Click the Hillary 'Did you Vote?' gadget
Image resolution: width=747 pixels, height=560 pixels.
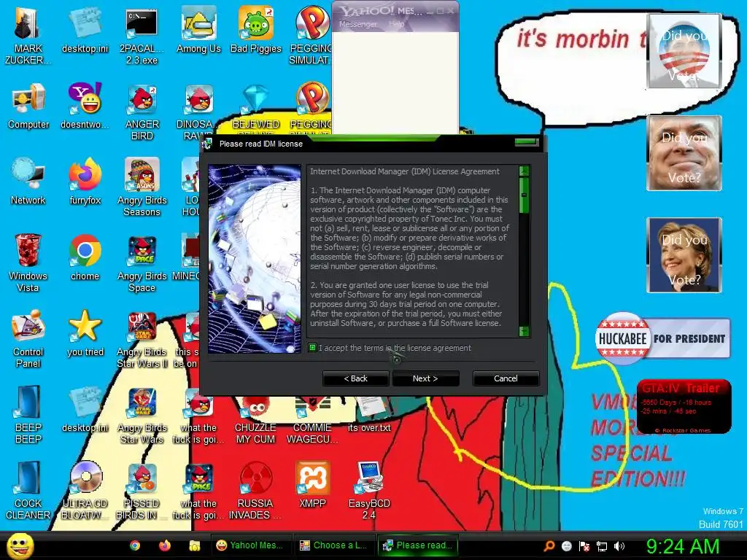684,254
